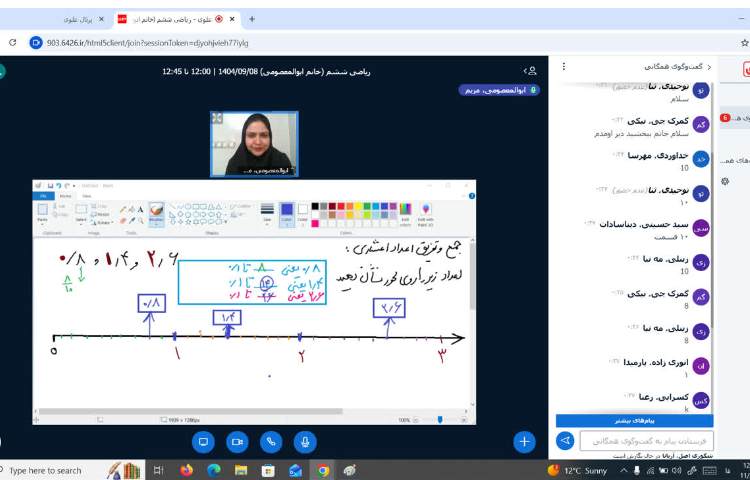Collapse the گفت‌وگوی همگانی chat panel
This screenshot has width=750, height=480.
point(677,66)
